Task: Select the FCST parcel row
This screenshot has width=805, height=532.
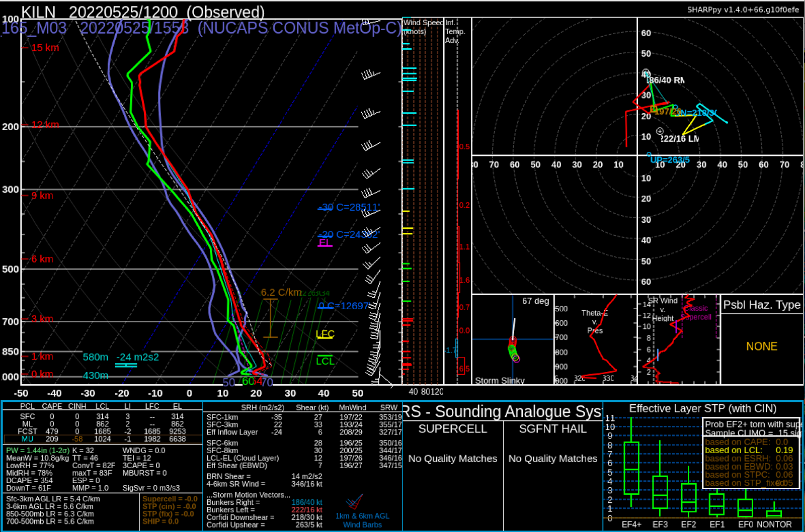Action: point(102,431)
